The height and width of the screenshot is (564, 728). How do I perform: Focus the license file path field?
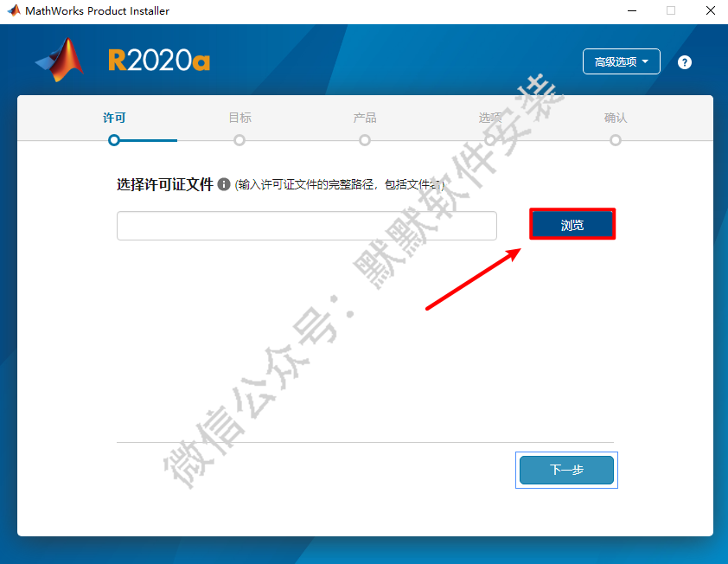[307, 226]
